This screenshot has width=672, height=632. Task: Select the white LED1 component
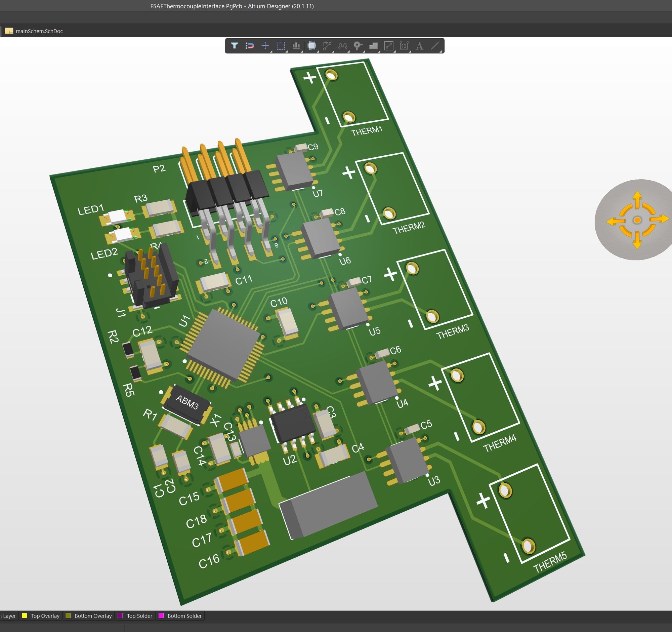117,217
